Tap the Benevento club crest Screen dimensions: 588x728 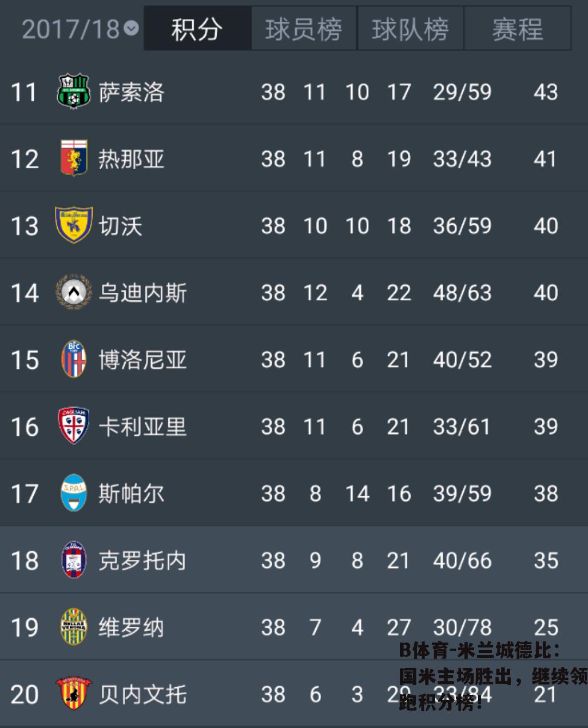[x=73, y=694]
